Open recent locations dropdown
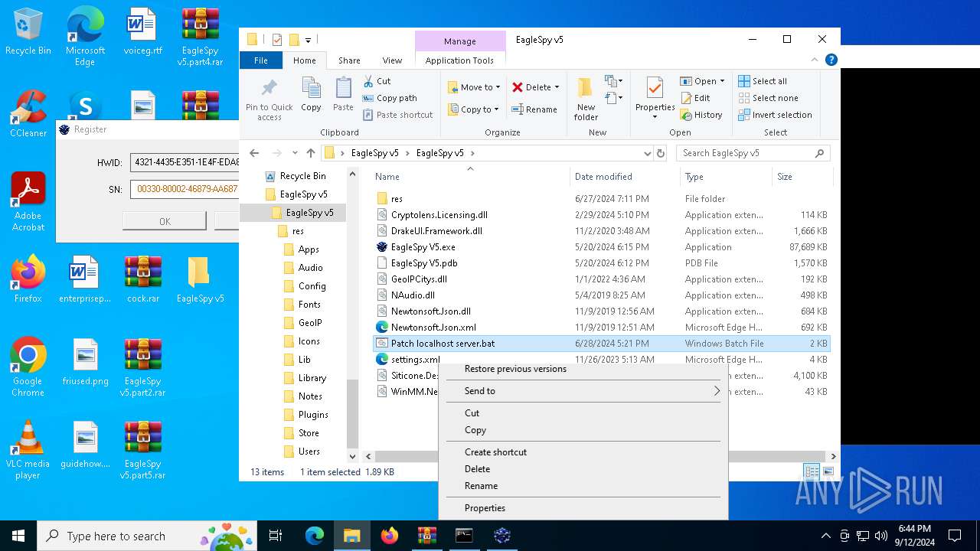Viewport: 980px width, 551px height. point(295,153)
